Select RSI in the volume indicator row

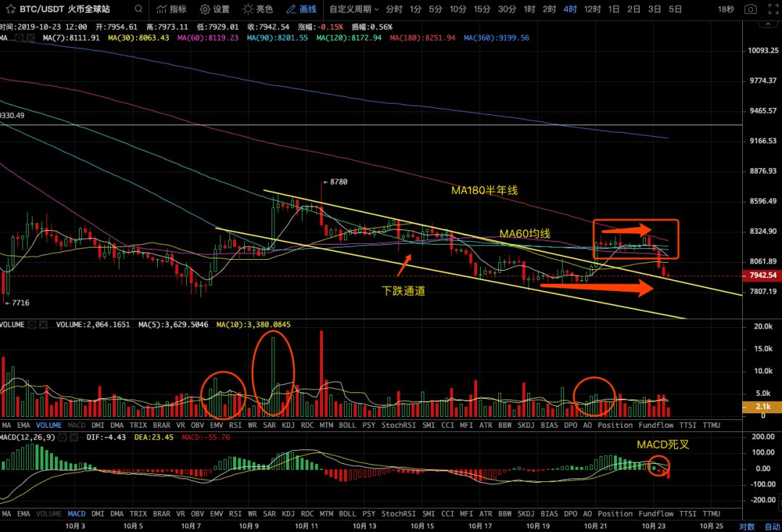(x=235, y=425)
